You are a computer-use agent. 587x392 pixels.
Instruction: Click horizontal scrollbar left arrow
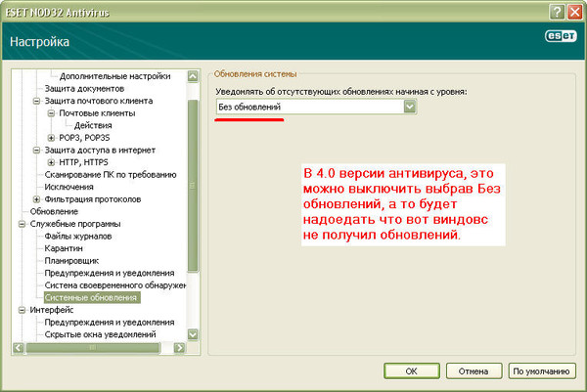coord(19,348)
